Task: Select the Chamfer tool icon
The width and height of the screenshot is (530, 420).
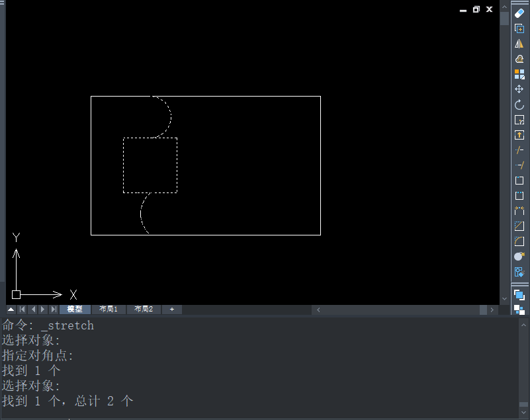Action: [x=519, y=226]
